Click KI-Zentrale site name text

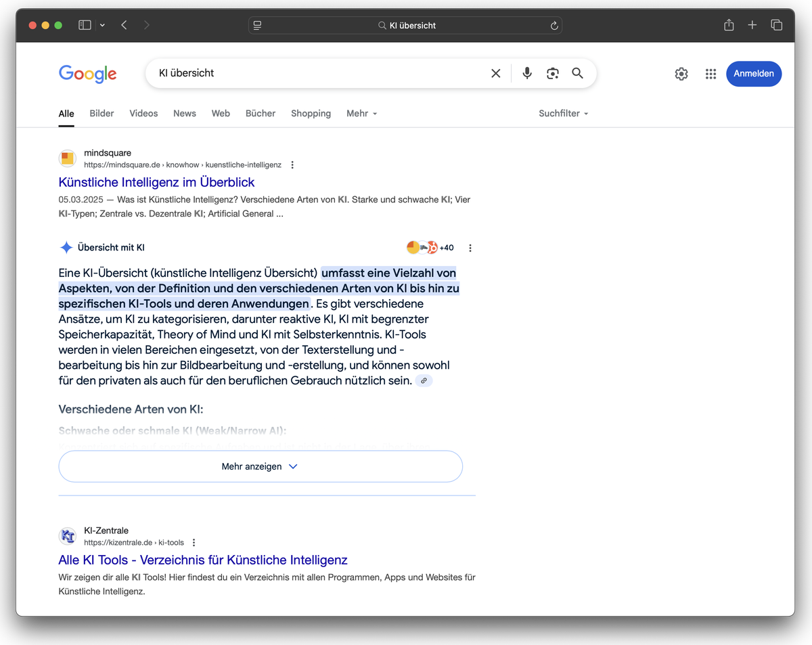pyautogui.click(x=106, y=531)
